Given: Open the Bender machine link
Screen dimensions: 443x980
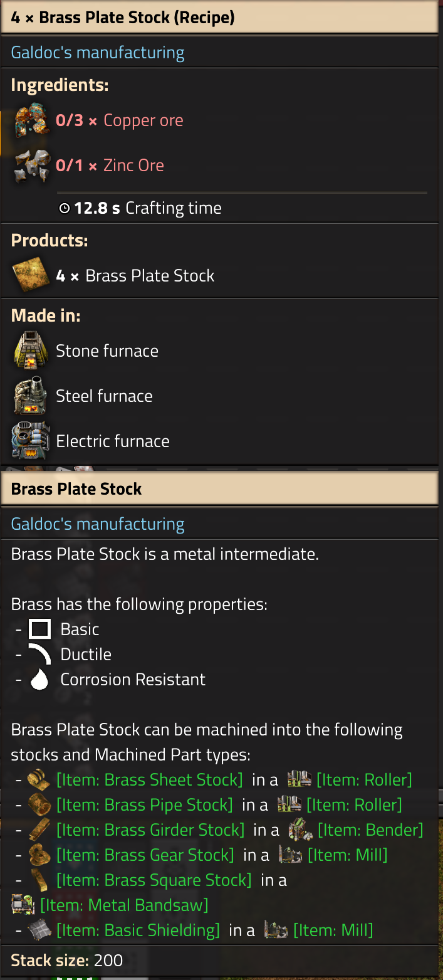Looking at the screenshot, I should click(x=370, y=830).
